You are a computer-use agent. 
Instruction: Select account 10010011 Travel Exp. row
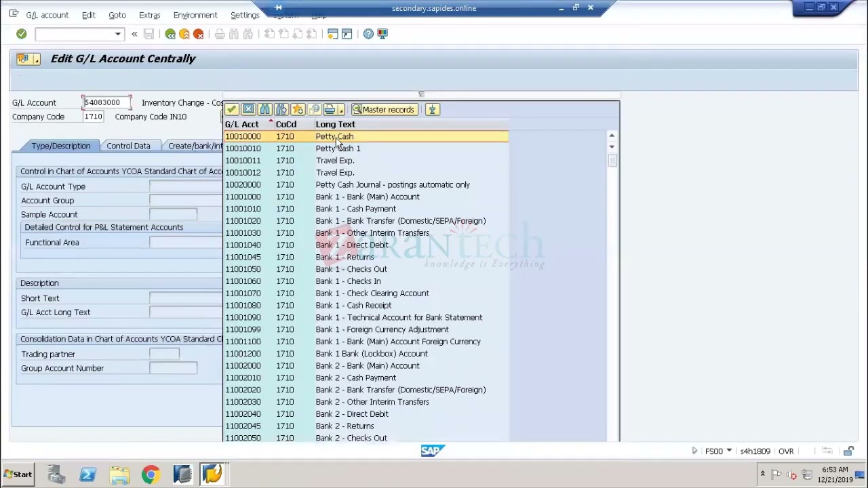click(x=366, y=161)
